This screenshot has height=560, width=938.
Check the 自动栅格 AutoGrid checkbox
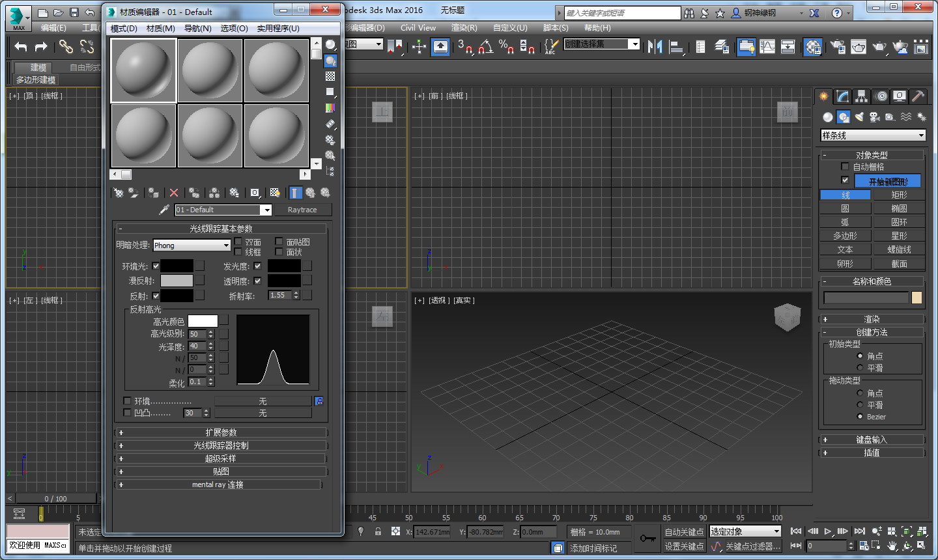point(846,167)
